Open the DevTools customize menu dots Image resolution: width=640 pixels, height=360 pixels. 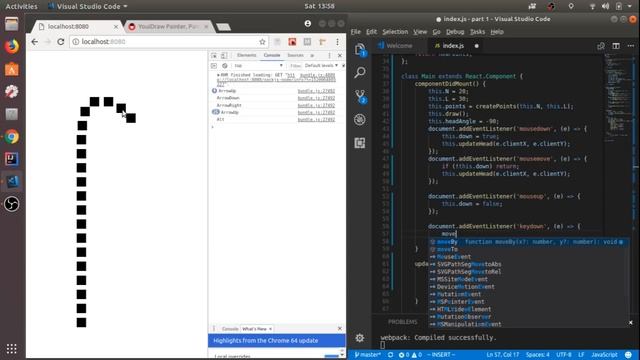(x=329, y=55)
